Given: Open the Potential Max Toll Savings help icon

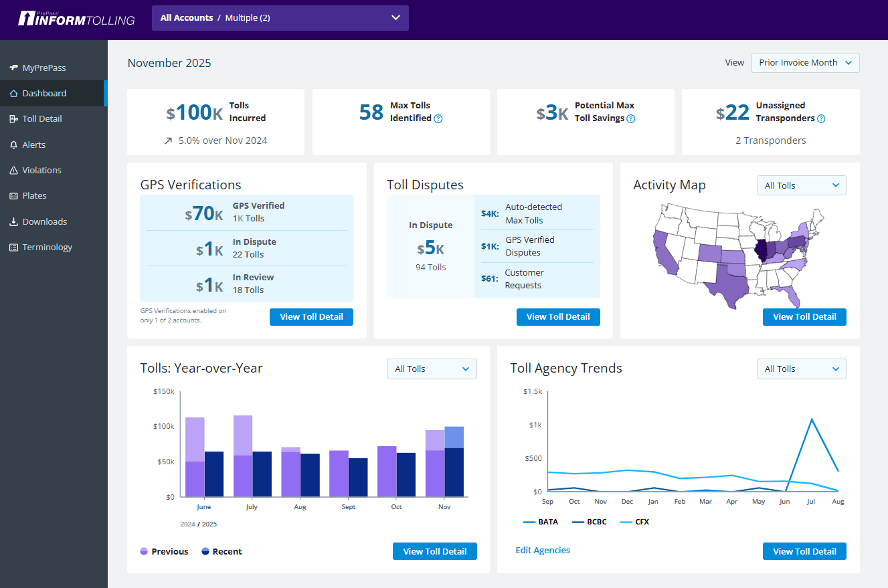Looking at the screenshot, I should click(x=631, y=118).
